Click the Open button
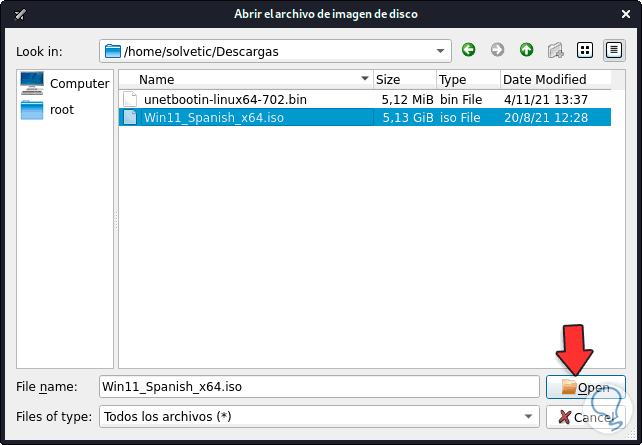The height and width of the screenshot is (445, 642). [585, 387]
